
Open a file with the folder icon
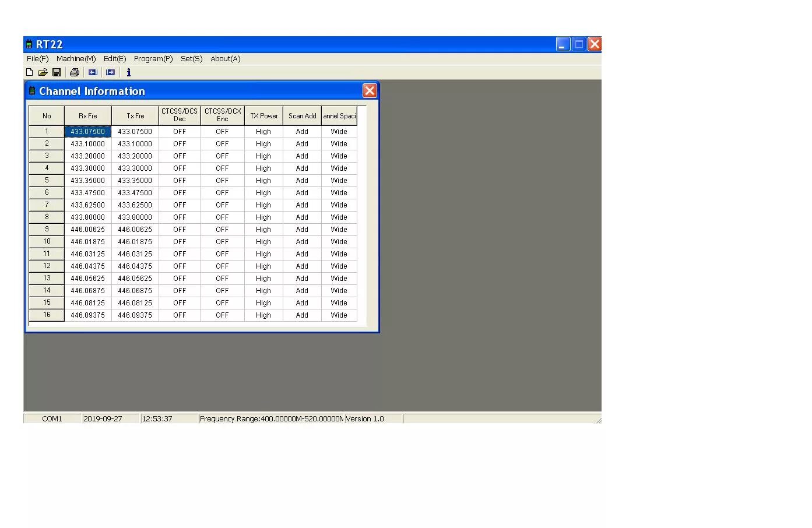tap(43, 72)
